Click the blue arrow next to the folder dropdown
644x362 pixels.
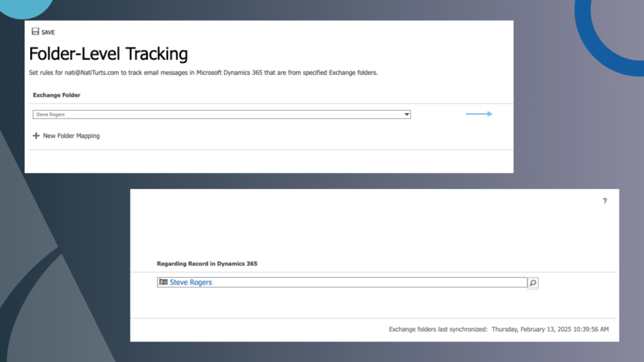(479, 114)
